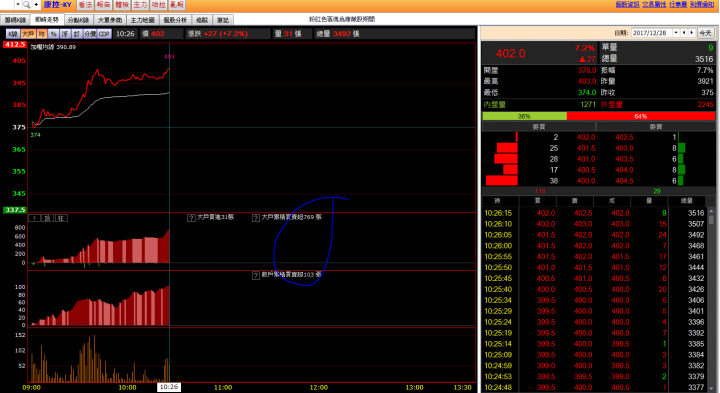Toggle the CDP indicator button
Viewport: 720px width, 393px height.
(x=104, y=34)
